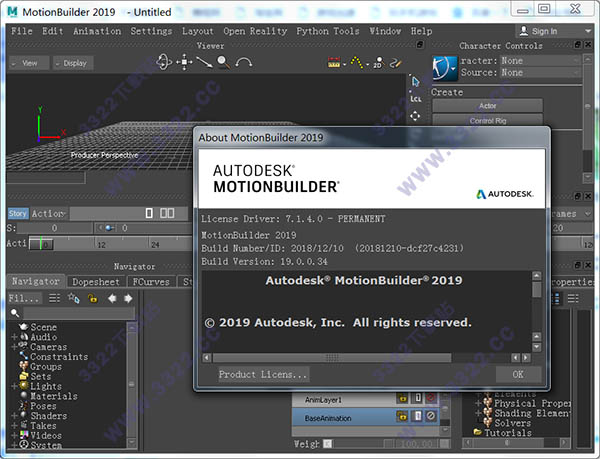Select the Translate cross-arrows tool
The height and width of the screenshot is (459, 600).
click(415, 116)
